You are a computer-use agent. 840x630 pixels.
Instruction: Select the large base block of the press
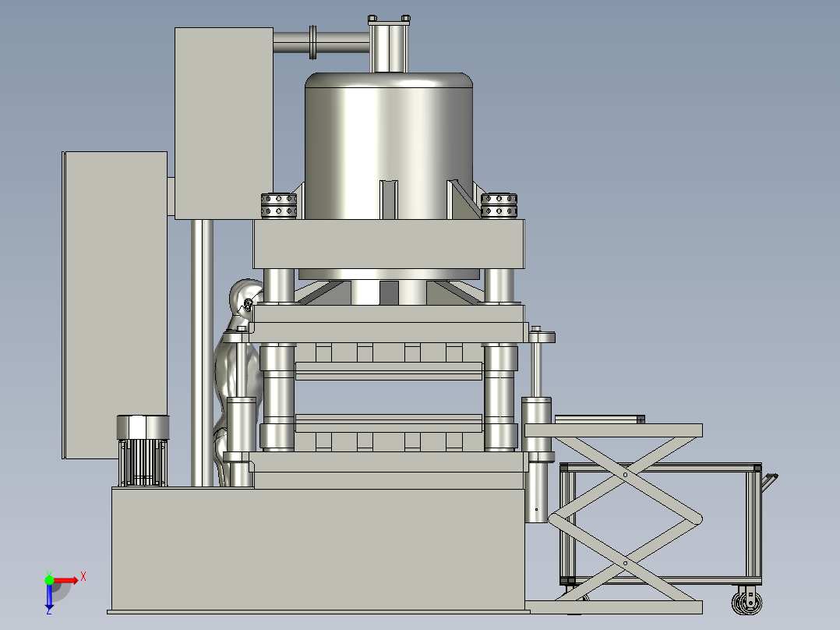(x=318, y=549)
